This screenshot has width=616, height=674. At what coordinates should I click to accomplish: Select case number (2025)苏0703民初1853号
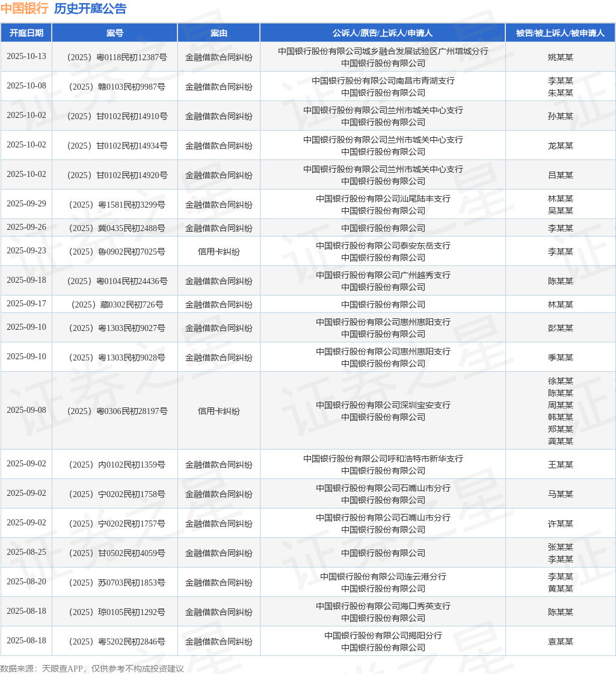click(117, 583)
